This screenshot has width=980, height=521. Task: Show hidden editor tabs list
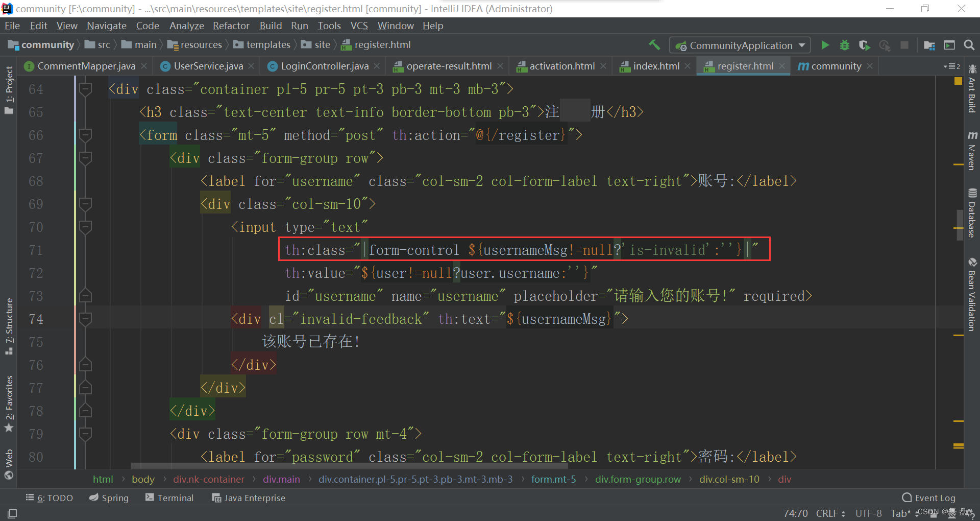pos(951,66)
